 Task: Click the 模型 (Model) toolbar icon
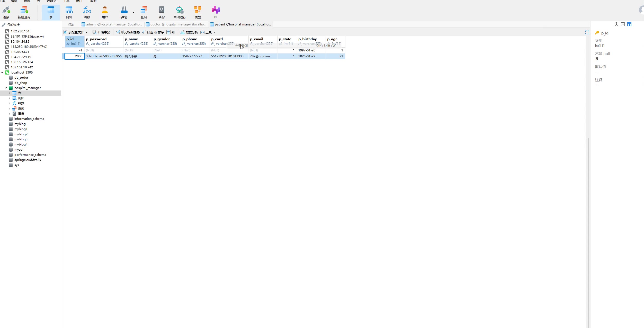pos(198,12)
